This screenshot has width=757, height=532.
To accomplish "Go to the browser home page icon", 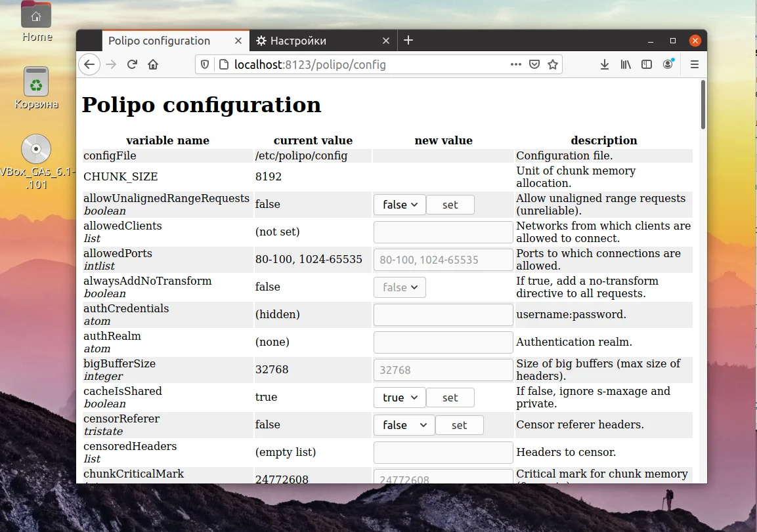I will click(153, 64).
